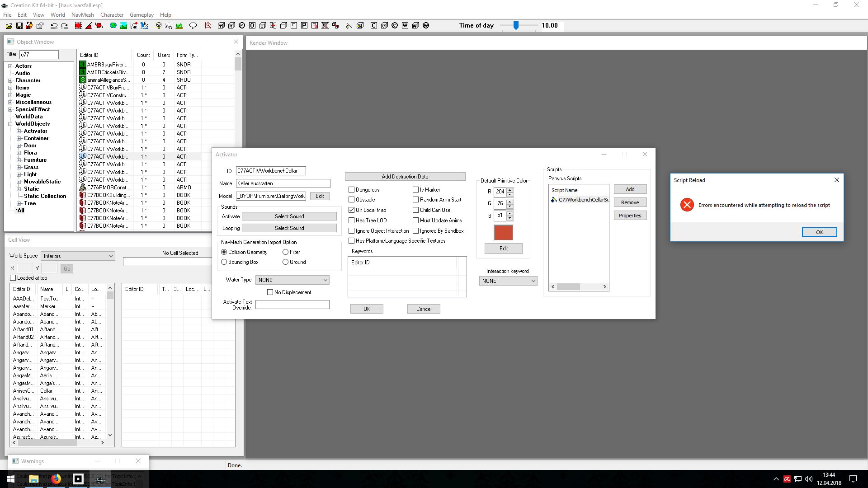
Task: Open the Gameplay menu
Action: coord(142,15)
